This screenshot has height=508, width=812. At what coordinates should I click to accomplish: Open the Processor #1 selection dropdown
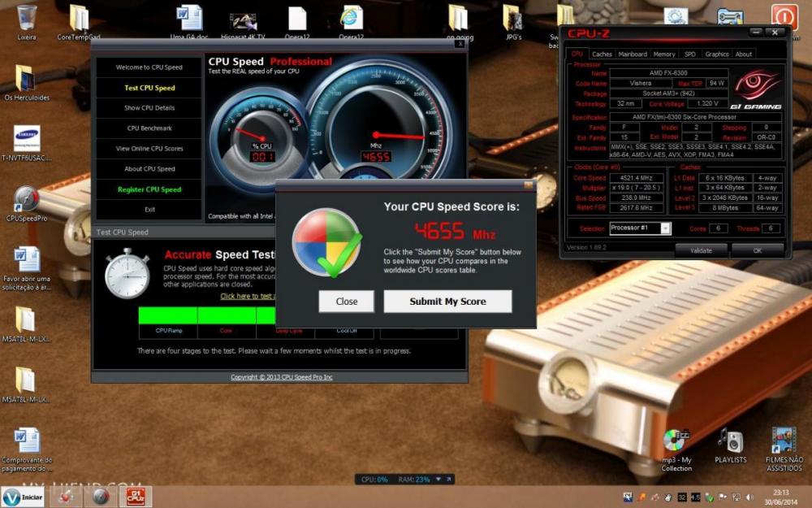[665, 228]
